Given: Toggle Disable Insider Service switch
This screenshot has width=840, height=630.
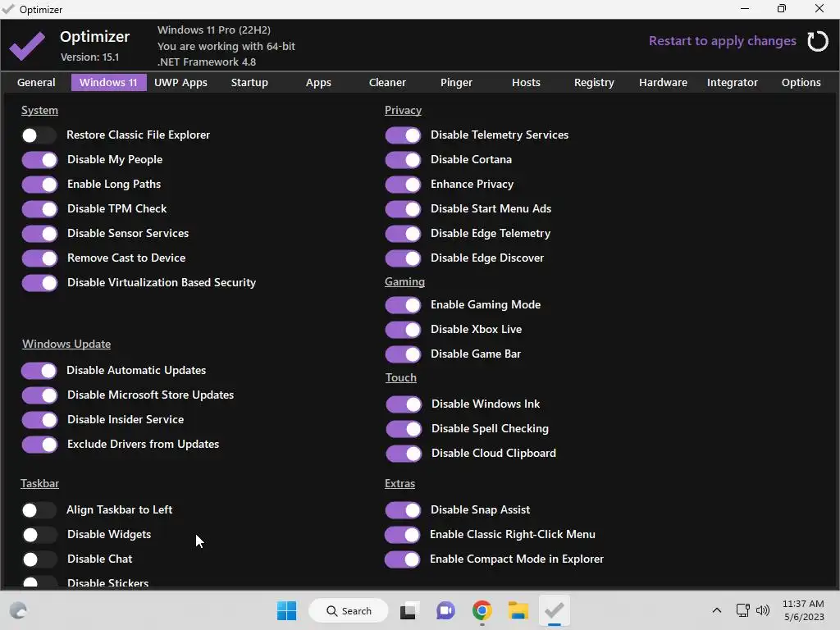Looking at the screenshot, I should pyautogui.click(x=39, y=420).
